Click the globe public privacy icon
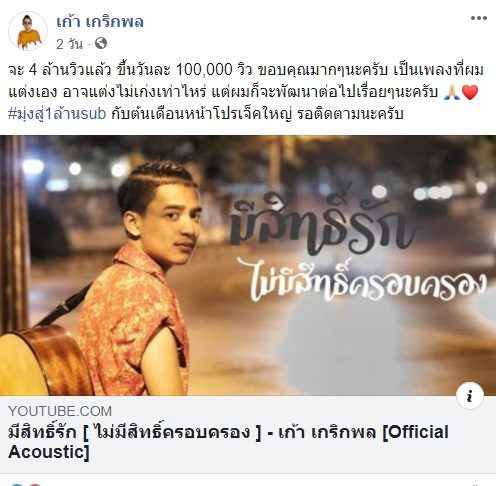This screenshot has width=496, height=486. 101,43
